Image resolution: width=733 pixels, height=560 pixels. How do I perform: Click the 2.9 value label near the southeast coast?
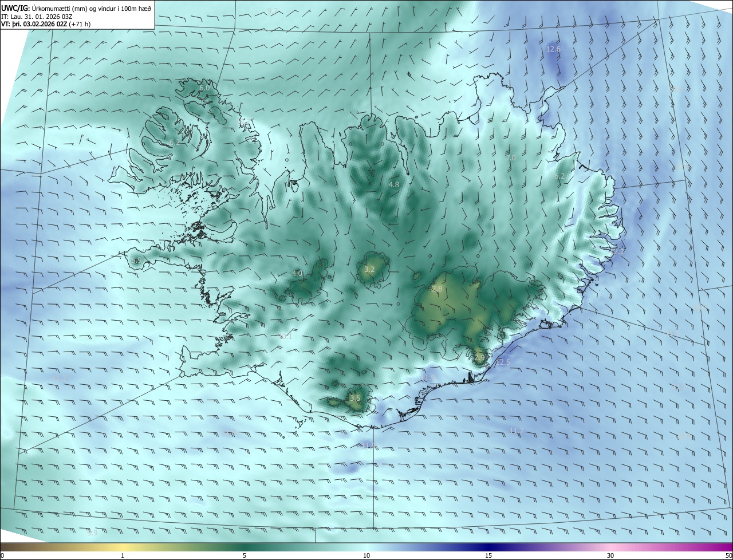(479, 357)
